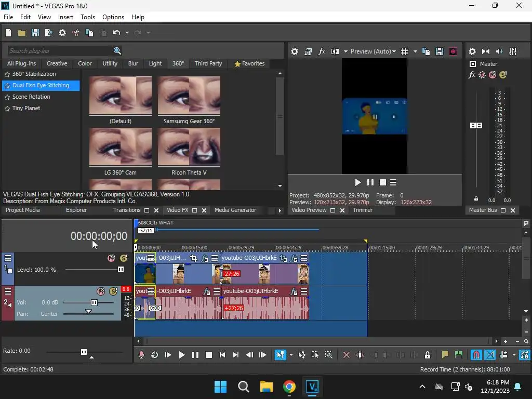The height and width of the screenshot is (399, 532).
Task: Click the Delete red X button
Action: (347, 355)
